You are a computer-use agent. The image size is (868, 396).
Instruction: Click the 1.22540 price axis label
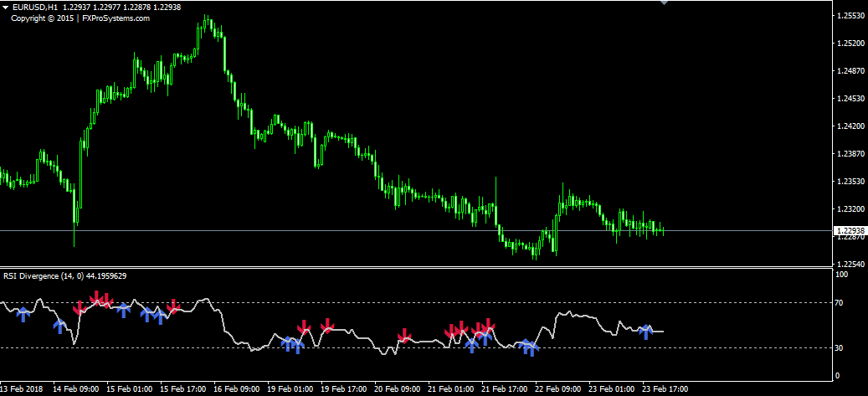pyautogui.click(x=850, y=264)
